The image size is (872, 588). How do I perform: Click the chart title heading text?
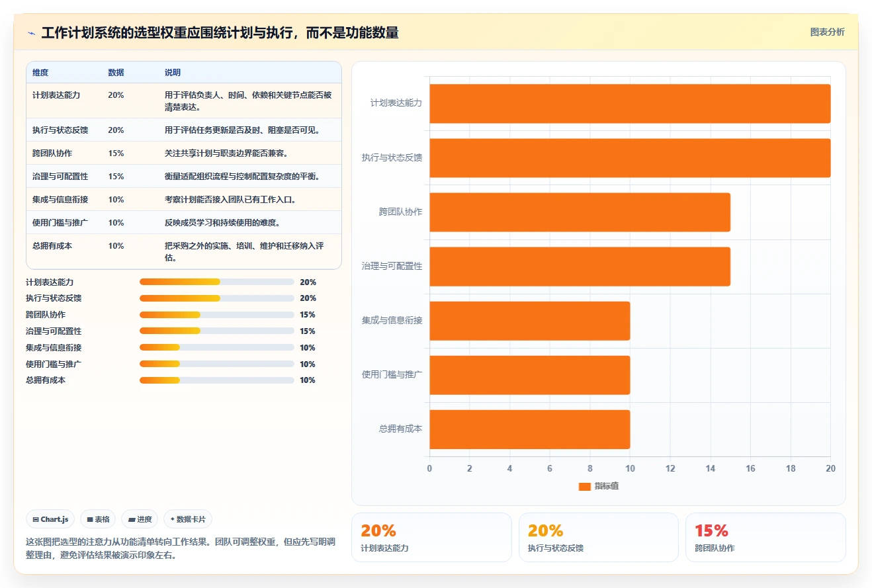click(220, 33)
